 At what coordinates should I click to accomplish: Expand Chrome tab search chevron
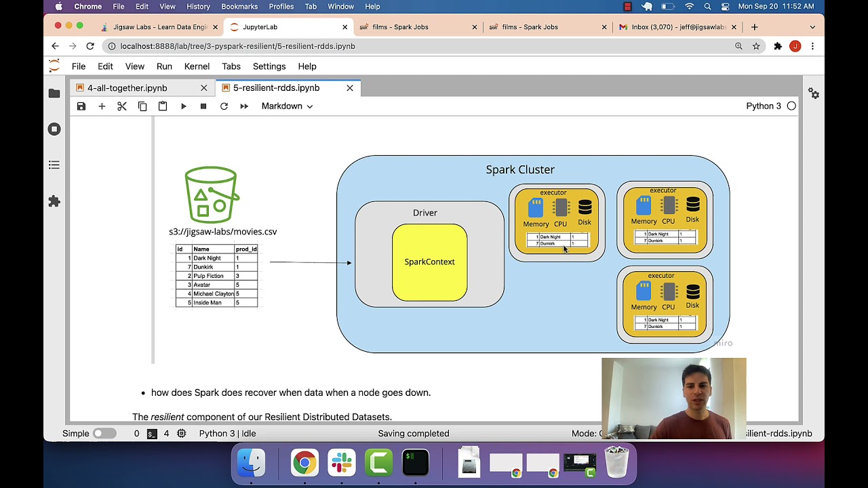[812, 27]
